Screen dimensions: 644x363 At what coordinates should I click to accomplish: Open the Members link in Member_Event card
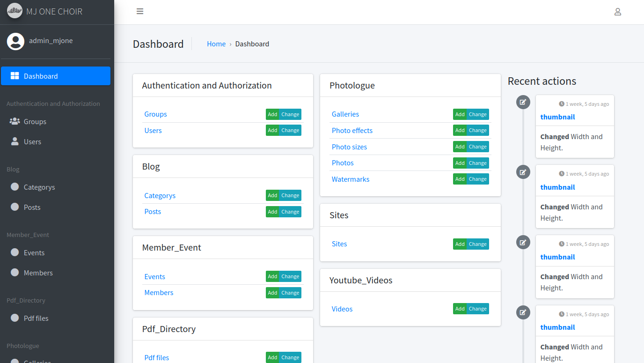click(159, 293)
